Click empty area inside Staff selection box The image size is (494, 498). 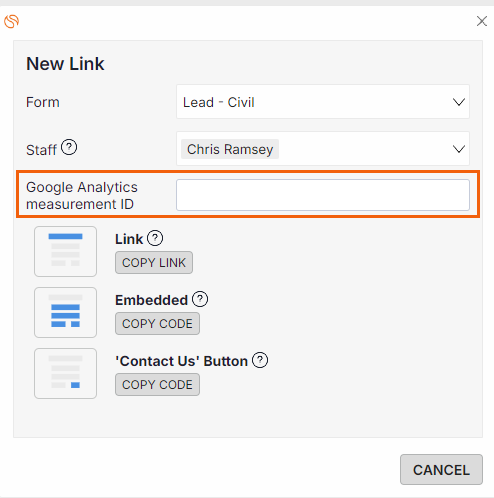363,149
